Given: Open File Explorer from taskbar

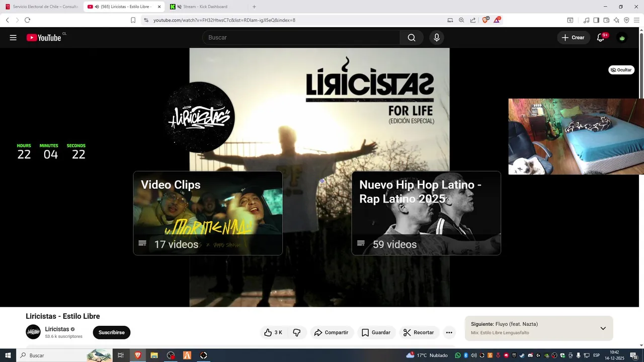Looking at the screenshot, I should [x=154, y=355].
